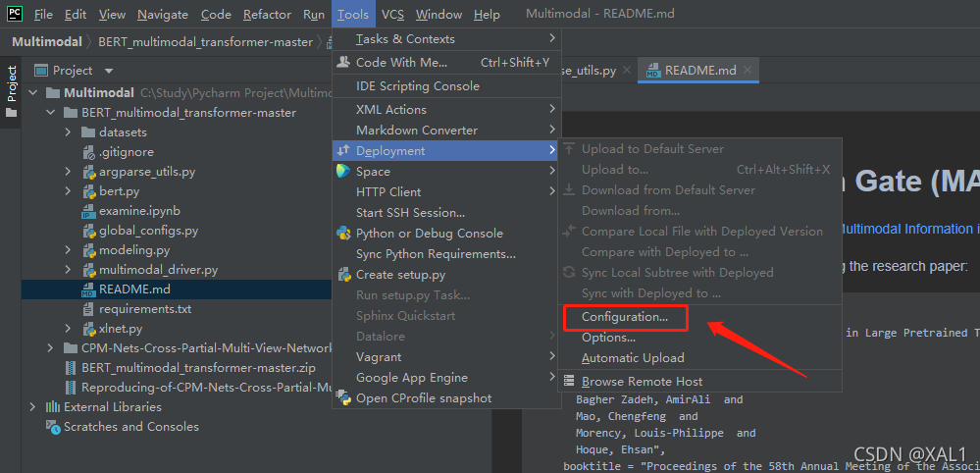Screen dimensions: 980x473
Task: Expand bert.py node
Action: tap(68, 191)
